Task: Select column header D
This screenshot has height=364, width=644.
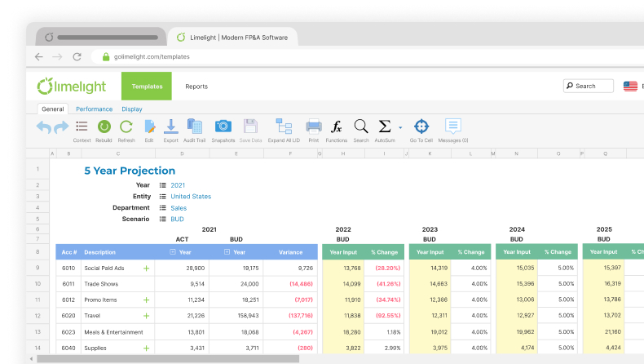Action: pos(182,153)
